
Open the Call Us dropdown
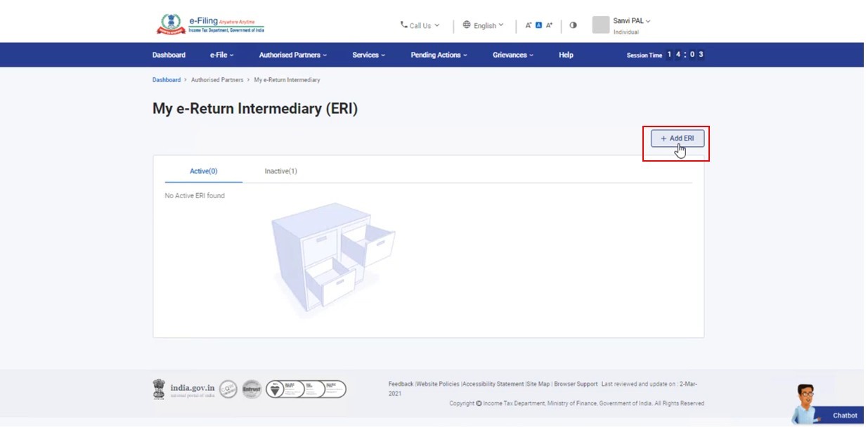click(x=420, y=25)
